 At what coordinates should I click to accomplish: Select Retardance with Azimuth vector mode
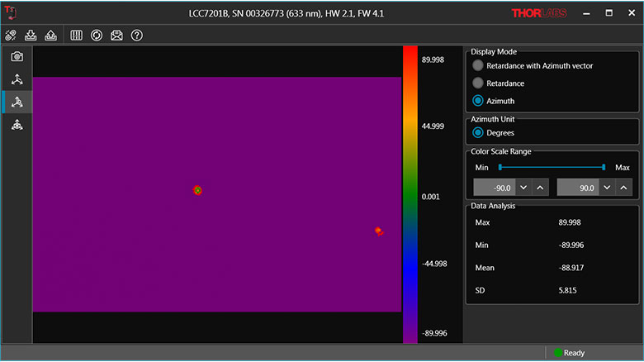478,65
